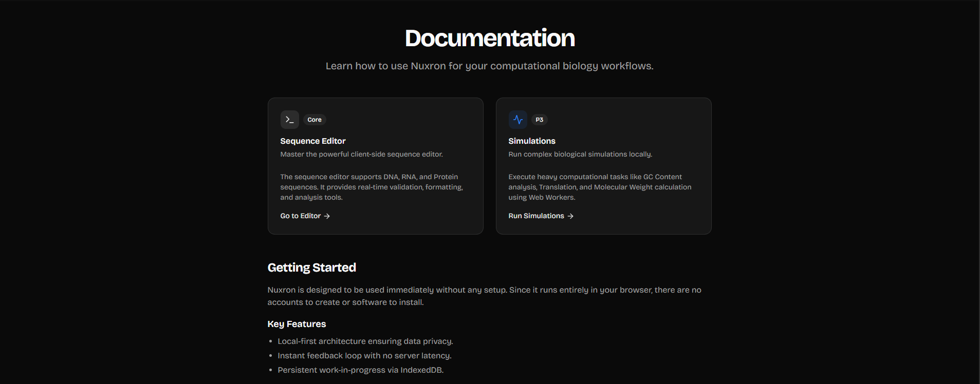Open the Run Simulations link

[x=541, y=216]
